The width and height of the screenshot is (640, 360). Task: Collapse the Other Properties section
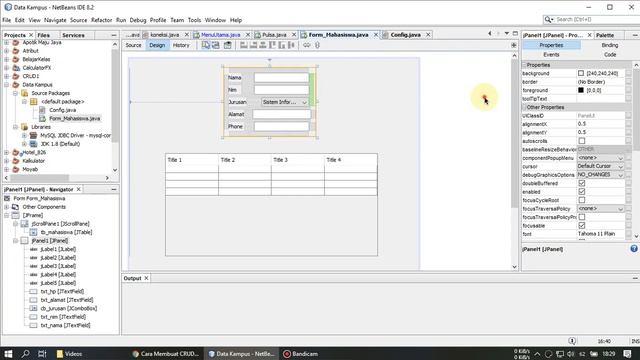tap(524, 107)
